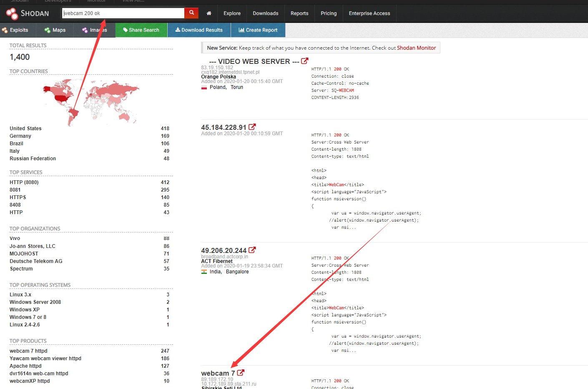Click the Torun city link
588x389 pixels.
tap(237, 87)
